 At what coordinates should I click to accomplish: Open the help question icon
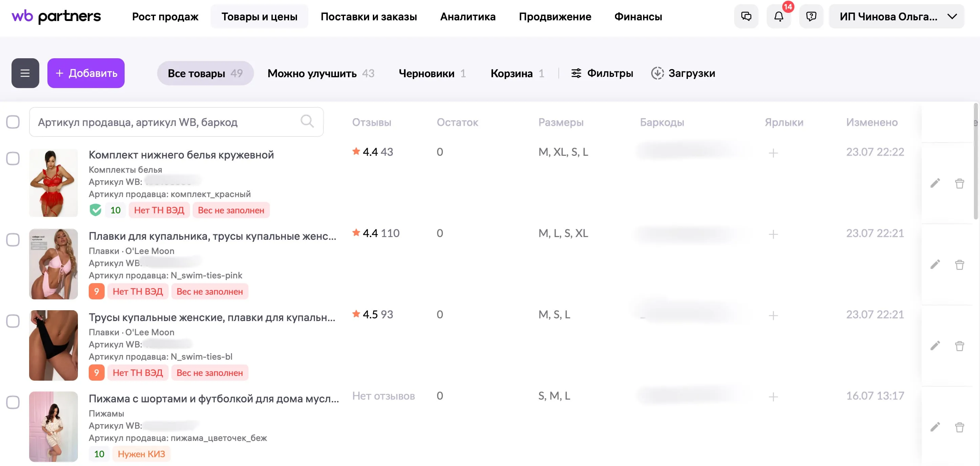[x=811, y=16]
